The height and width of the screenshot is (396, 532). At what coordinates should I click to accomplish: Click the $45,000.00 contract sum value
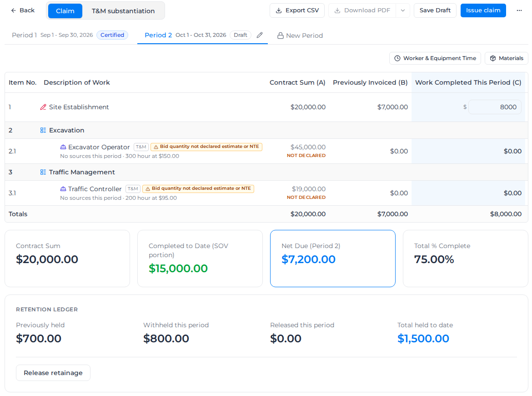(x=308, y=147)
